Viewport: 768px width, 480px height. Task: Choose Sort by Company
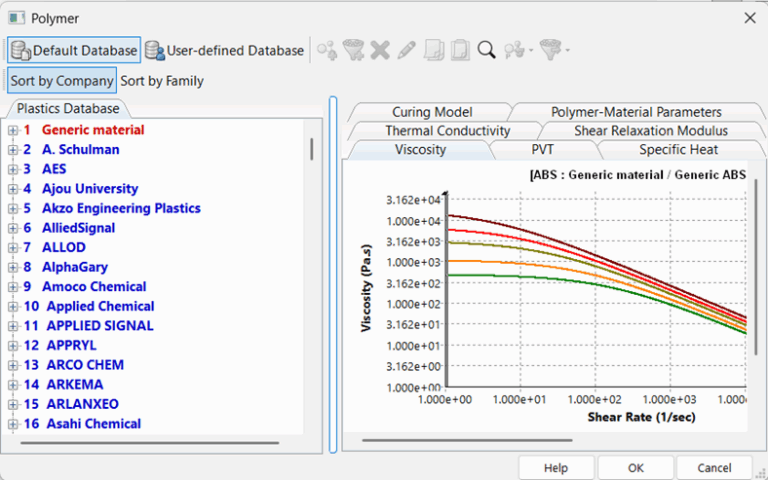(62, 80)
